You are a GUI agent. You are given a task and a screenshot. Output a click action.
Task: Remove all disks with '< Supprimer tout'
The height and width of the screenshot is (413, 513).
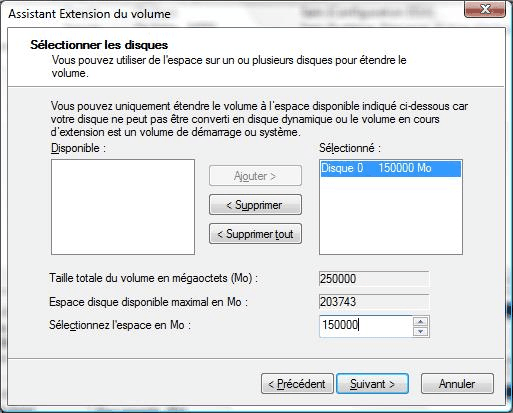tap(255, 234)
